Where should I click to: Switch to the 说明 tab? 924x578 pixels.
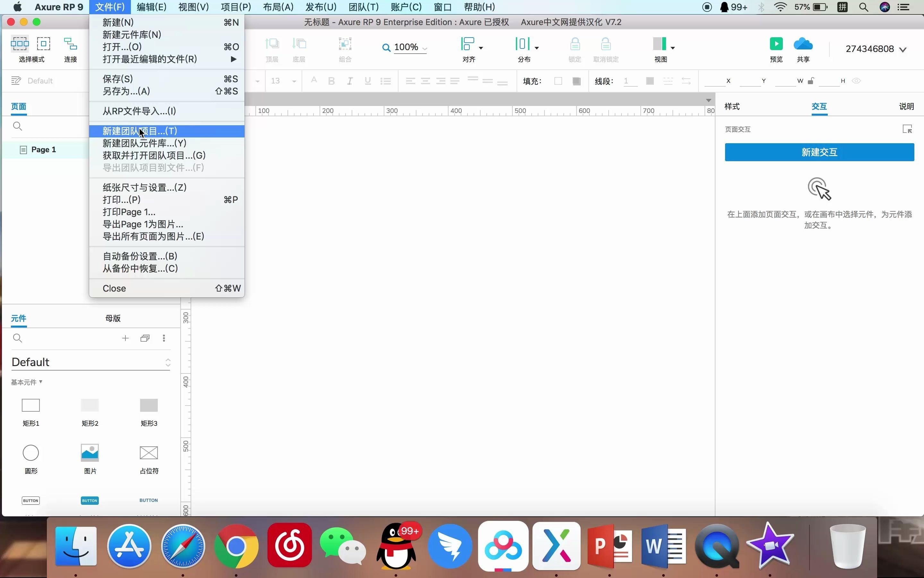[x=906, y=106]
